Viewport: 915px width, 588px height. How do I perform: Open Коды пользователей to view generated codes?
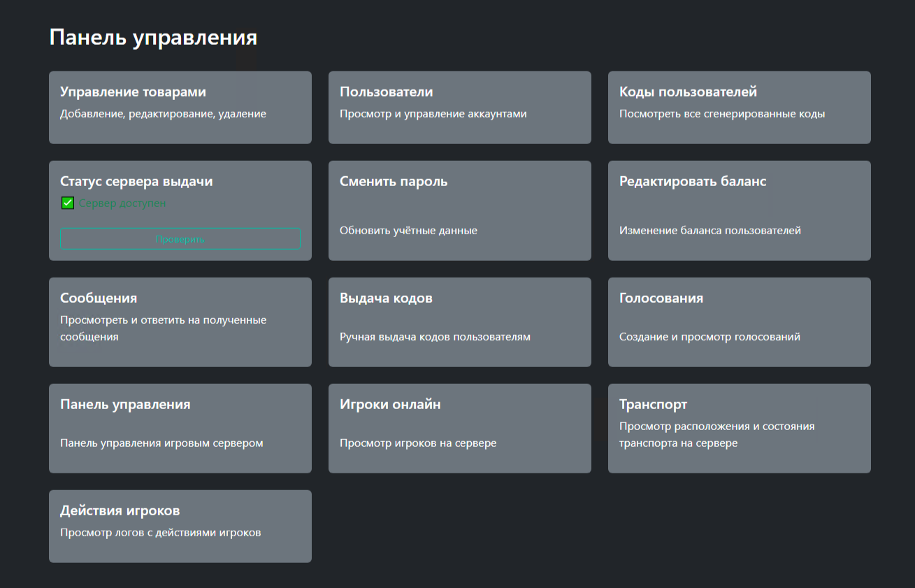coord(739,107)
